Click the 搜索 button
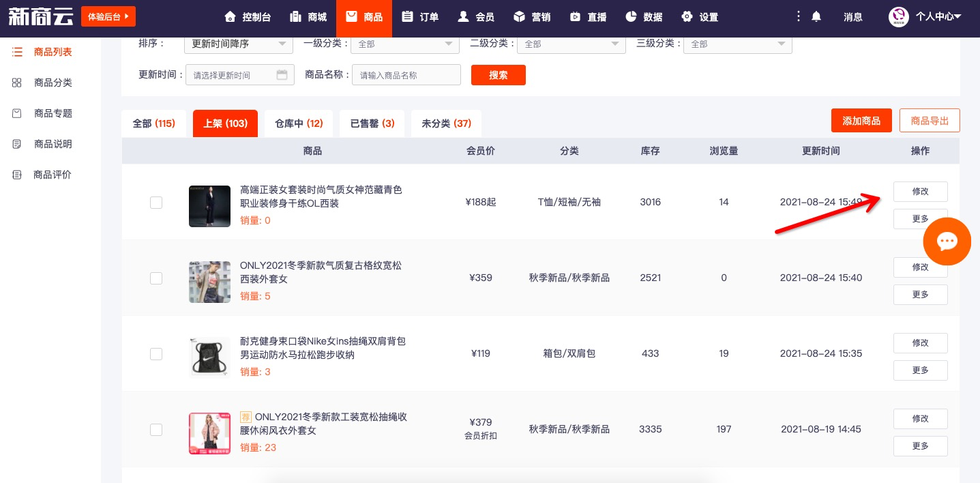 click(x=499, y=75)
